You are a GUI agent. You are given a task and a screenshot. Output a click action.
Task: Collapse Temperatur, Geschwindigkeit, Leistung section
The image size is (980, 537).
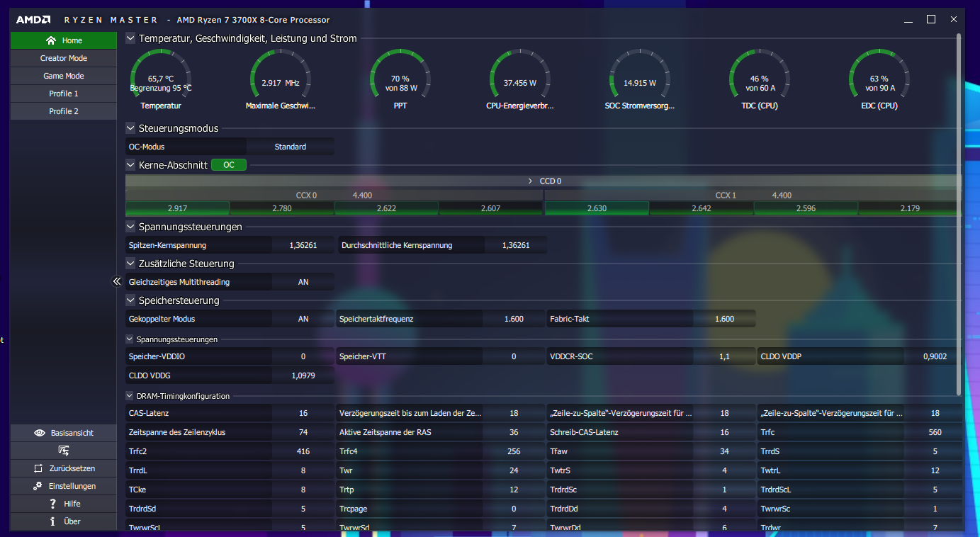pyautogui.click(x=130, y=38)
